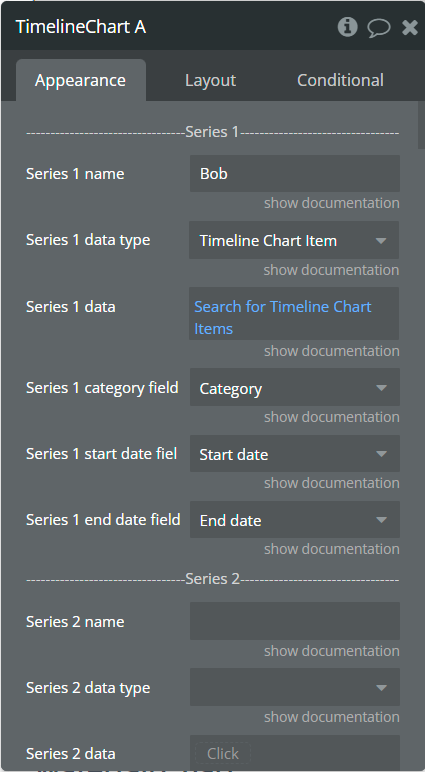The height and width of the screenshot is (772, 425).
Task: Show documentation under Series 1 name
Action: [331, 203]
